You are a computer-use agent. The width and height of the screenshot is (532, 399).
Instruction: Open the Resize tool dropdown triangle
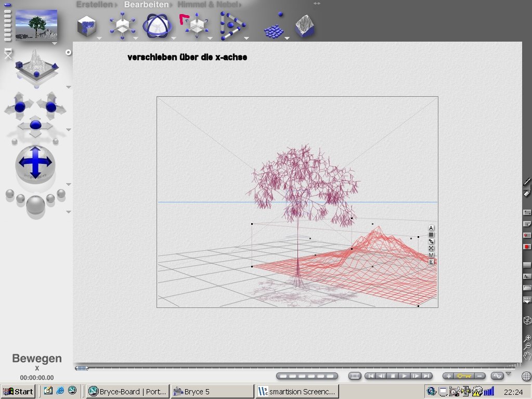coord(136,38)
